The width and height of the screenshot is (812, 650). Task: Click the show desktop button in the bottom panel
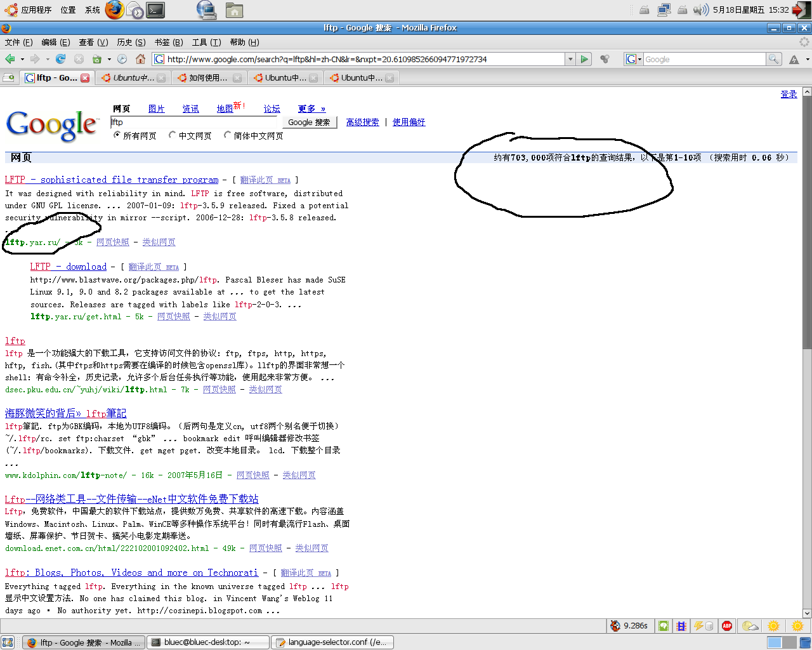click(x=8, y=642)
